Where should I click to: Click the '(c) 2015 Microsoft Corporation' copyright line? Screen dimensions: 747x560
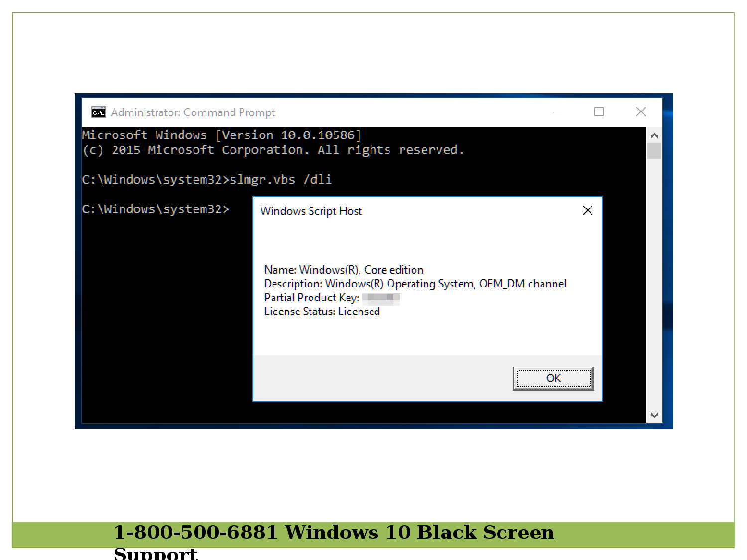point(273,150)
